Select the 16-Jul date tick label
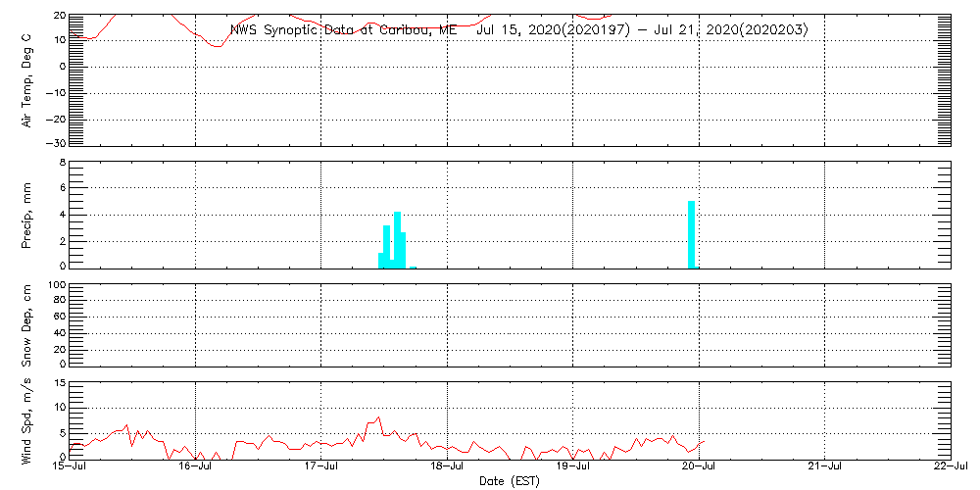The image size is (980, 490). click(x=196, y=466)
